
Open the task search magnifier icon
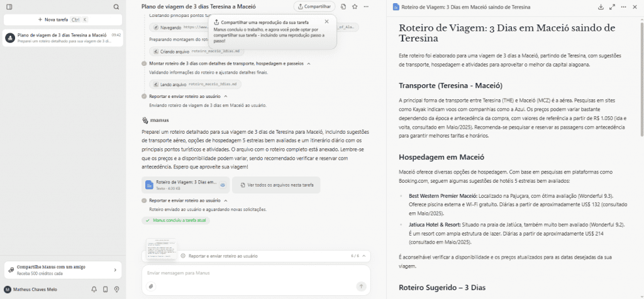point(116,7)
